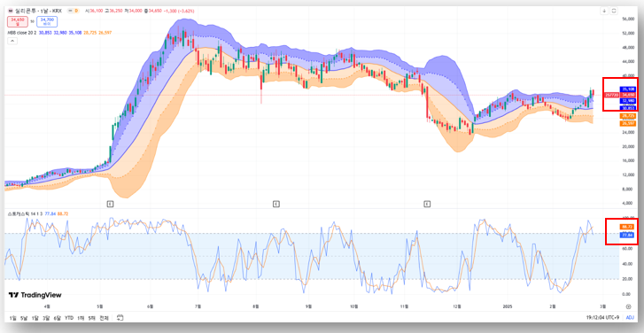
Task: Select the 1일 time range
Action: (x=12, y=318)
